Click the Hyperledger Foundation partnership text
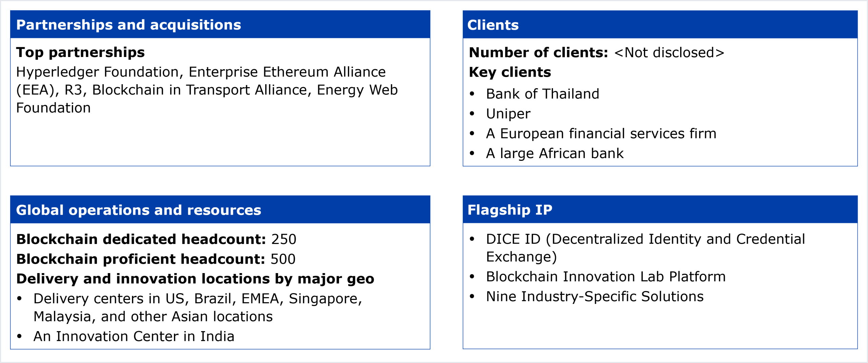Image resolution: width=868 pixels, height=363 pixels. tap(97, 72)
